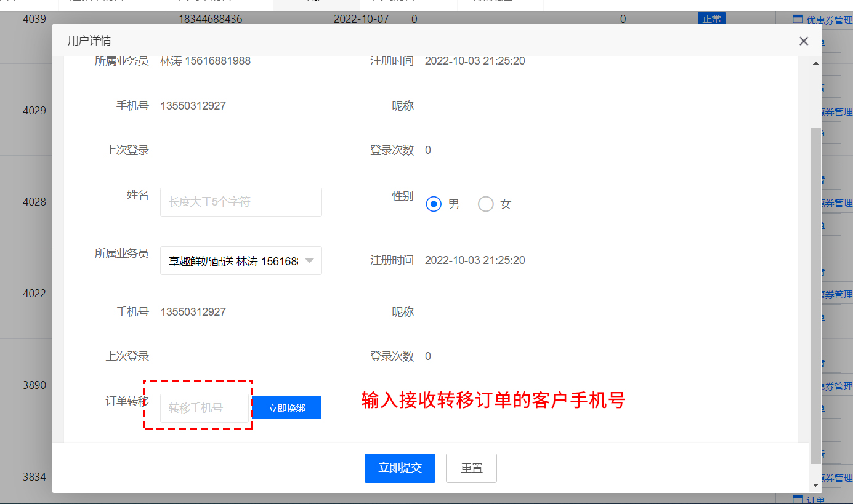The width and height of the screenshot is (853, 504).
Task: Click the 女 radio label text
Action: [x=506, y=204]
